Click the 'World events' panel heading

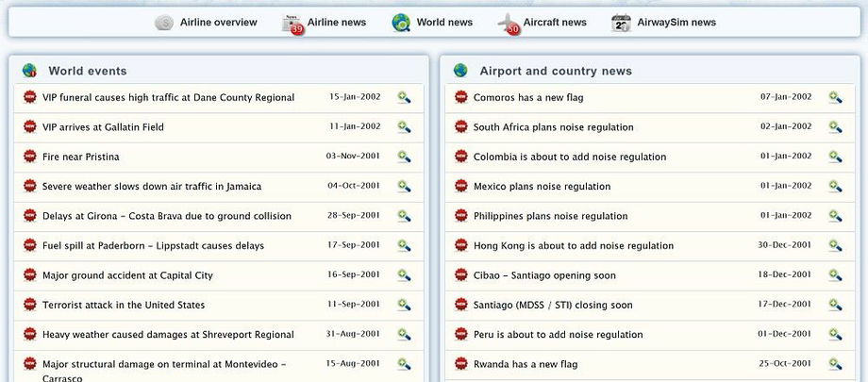pos(88,71)
